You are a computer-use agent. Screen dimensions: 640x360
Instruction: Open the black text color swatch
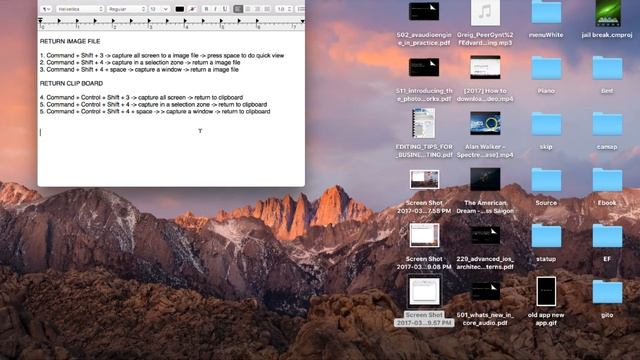pos(180,9)
